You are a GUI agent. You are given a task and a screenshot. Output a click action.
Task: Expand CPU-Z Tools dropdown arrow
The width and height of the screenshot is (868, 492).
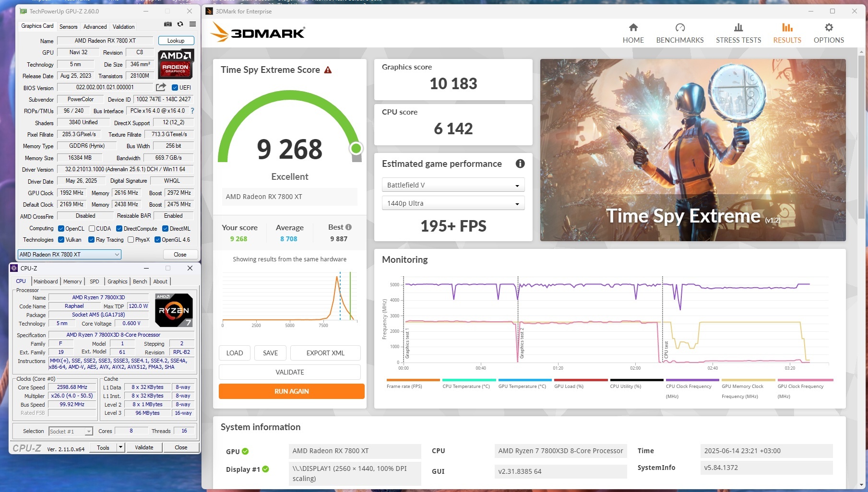click(120, 447)
